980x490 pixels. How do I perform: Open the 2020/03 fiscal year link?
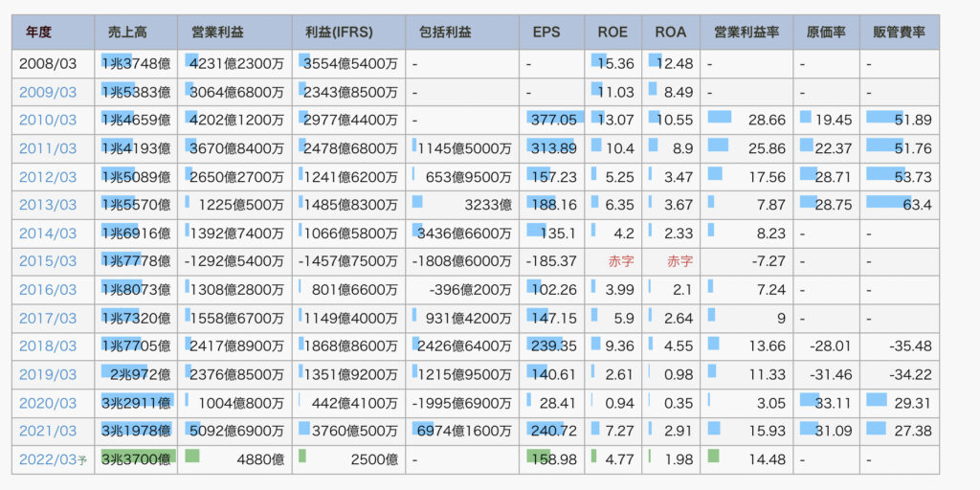48,403
